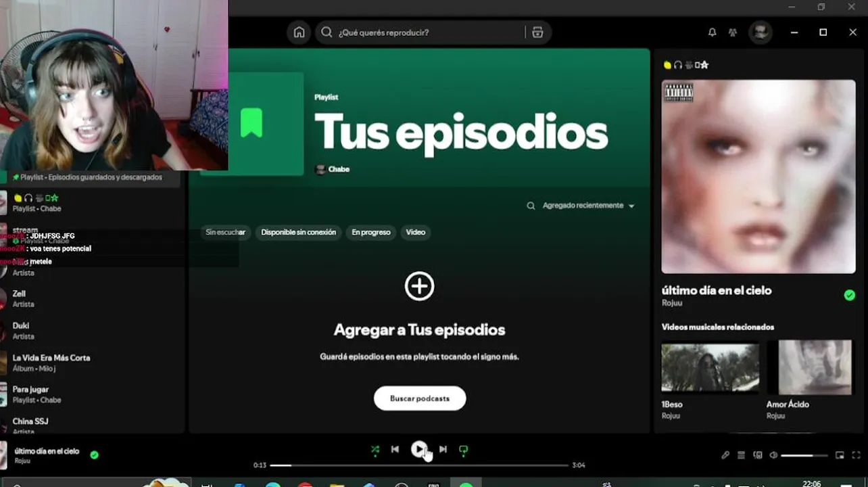The width and height of the screenshot is (868, 487).
Task: Skip to the previous track
Action: 395,449
